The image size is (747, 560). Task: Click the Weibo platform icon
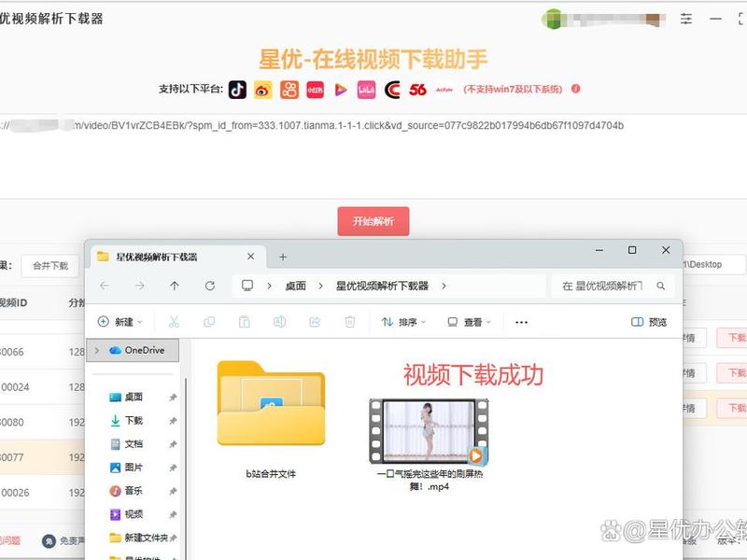point(263,90)
